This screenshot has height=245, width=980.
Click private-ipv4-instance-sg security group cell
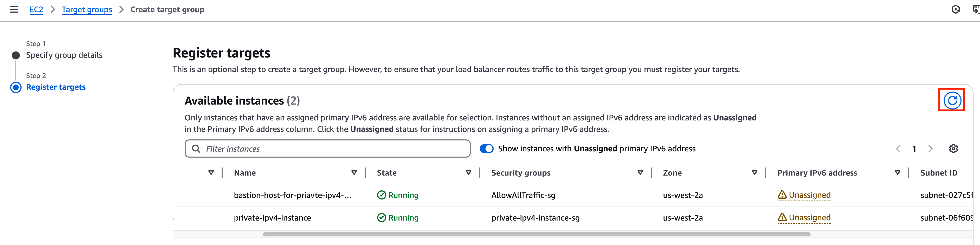coord(535,218)
